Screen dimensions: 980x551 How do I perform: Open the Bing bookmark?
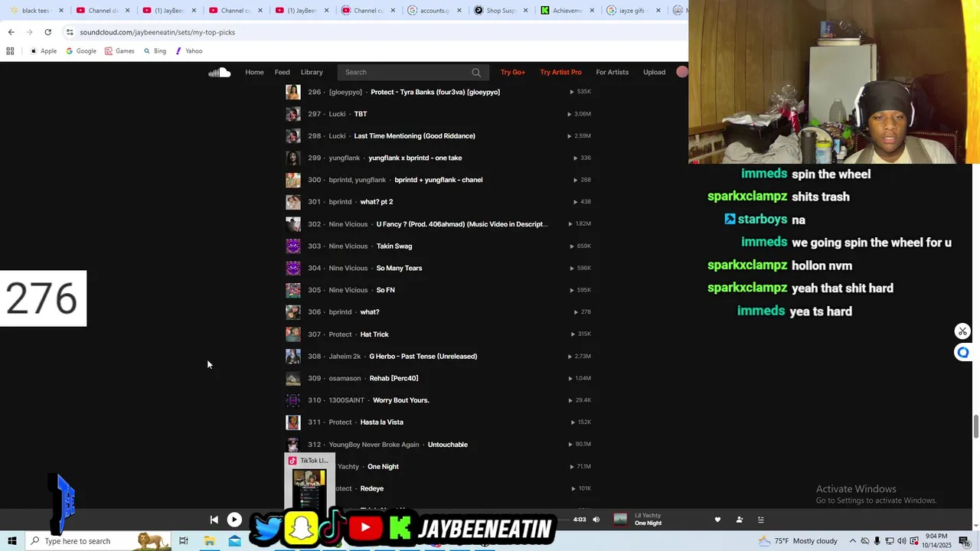point(155,51)
